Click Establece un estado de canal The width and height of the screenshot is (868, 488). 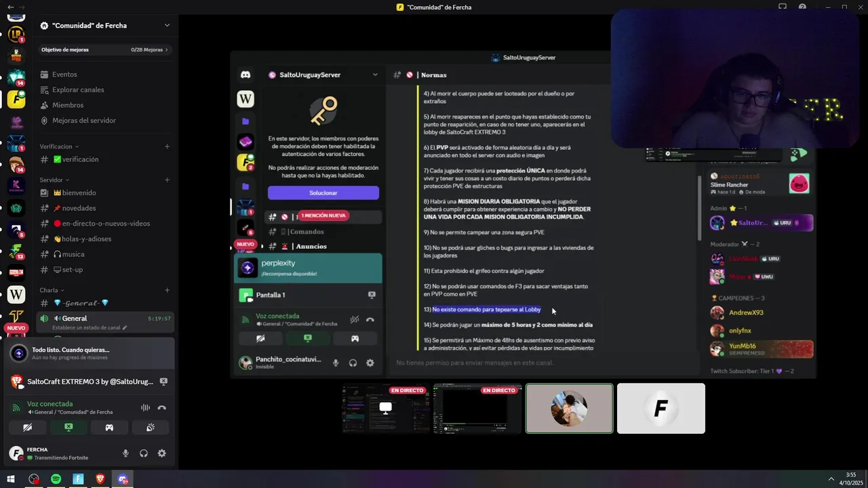[x=90, y=327]
